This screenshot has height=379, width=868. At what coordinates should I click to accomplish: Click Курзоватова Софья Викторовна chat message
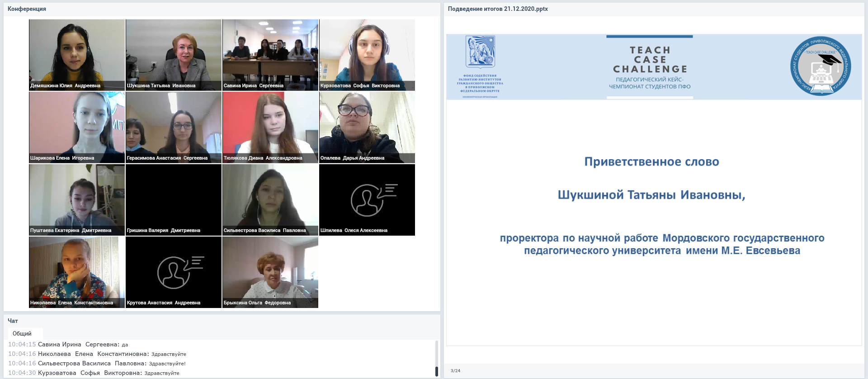pyautogui.click(x=94, y=373)
